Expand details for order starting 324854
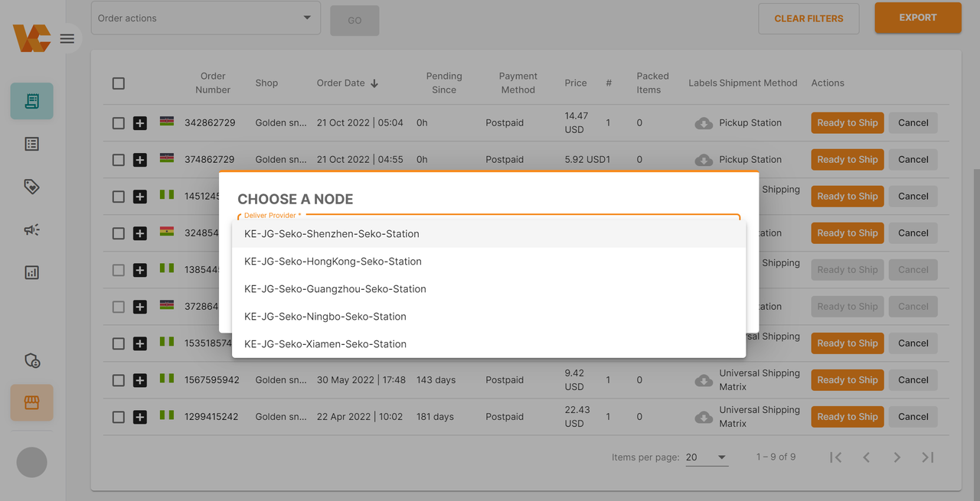Screen dimensions: 980x501 tap(140, 233)
